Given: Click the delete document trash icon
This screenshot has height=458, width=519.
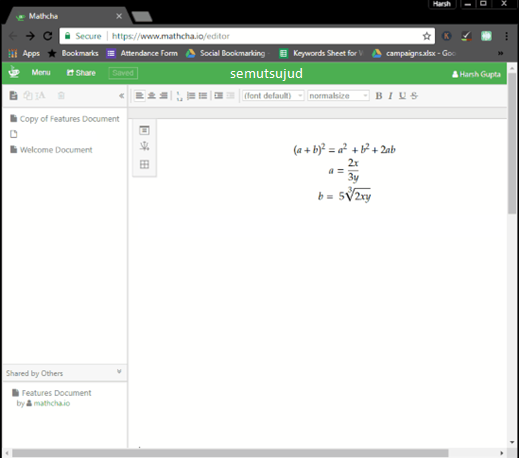Looking at the screenshot, I should pos(61,96).
